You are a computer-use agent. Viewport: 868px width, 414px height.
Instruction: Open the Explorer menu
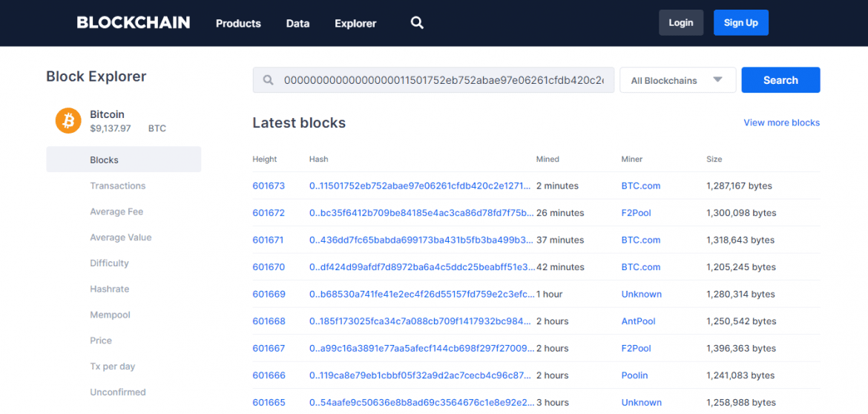[x=355, y=23]
